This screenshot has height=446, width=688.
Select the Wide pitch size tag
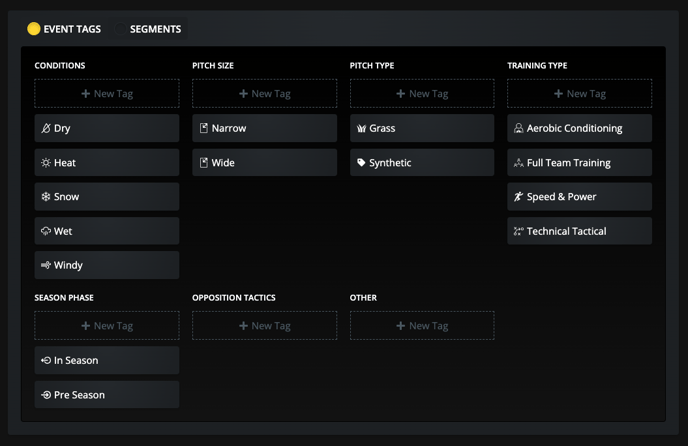264,163
